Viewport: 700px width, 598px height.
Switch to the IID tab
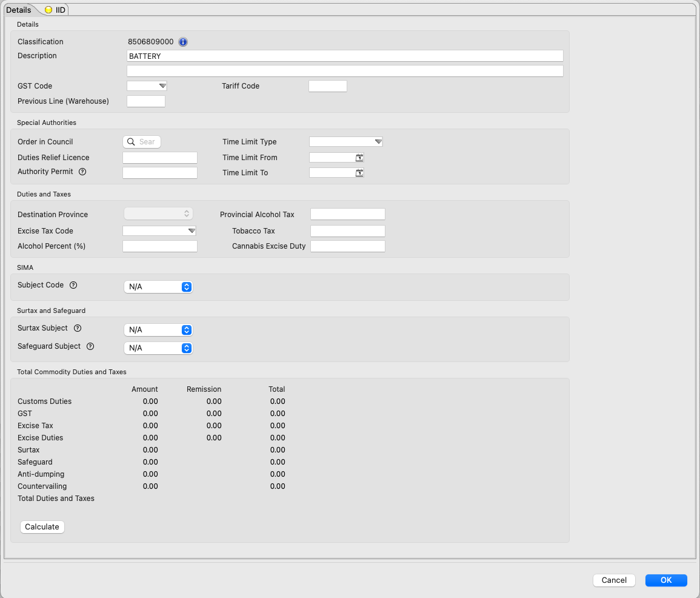(55, 10)
